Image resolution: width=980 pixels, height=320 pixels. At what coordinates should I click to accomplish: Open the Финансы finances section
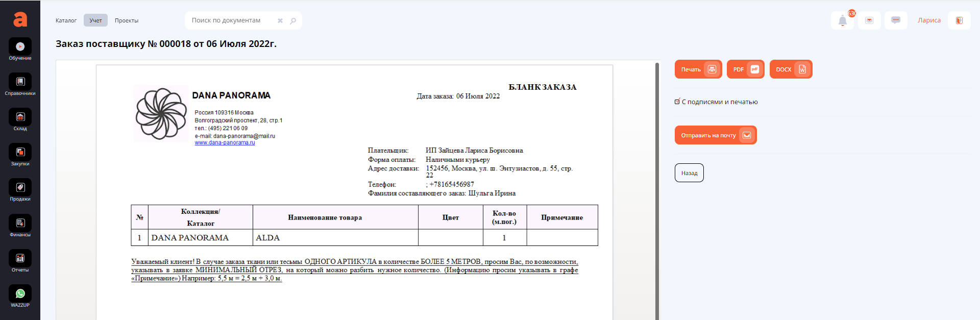[20, 226]
